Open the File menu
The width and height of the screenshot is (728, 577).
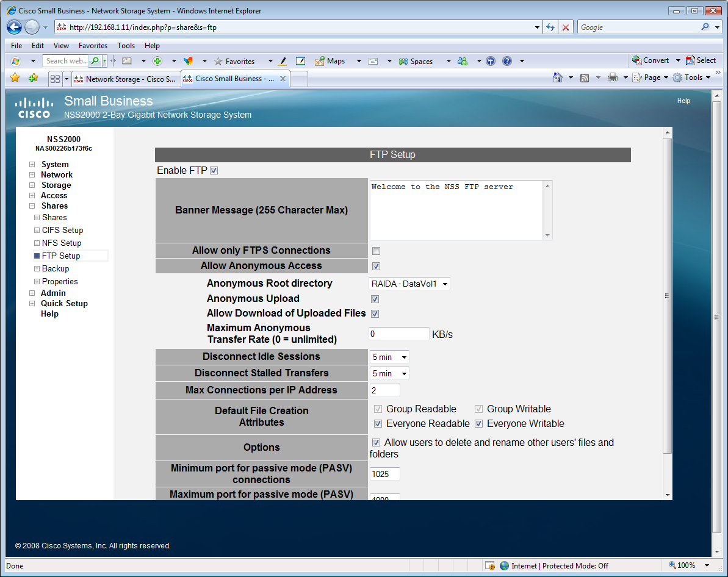coord(16,46)
